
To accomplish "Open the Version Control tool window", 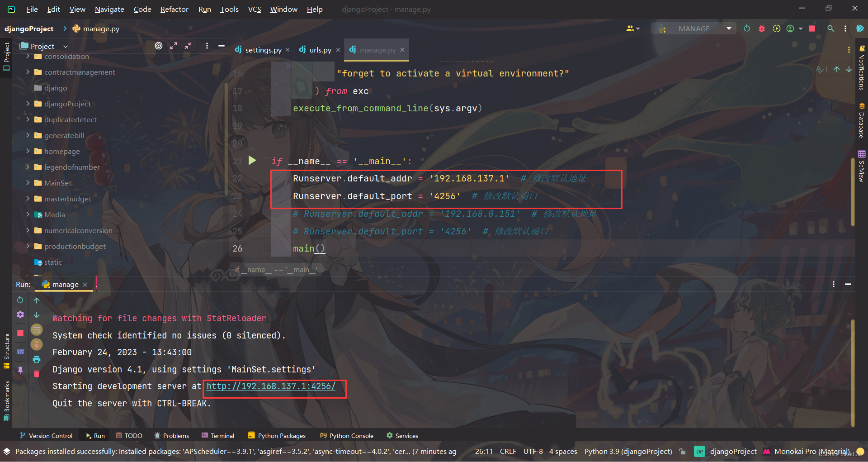I will tap(46, 436).
